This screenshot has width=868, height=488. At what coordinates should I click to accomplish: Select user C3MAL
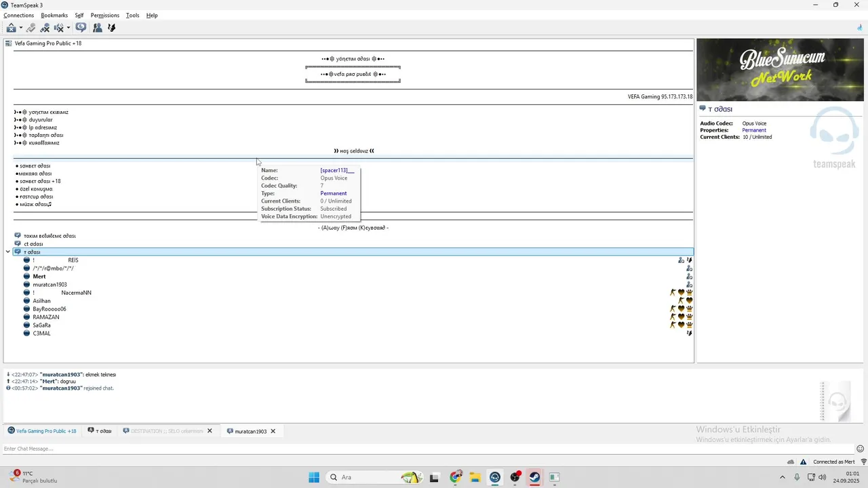[41, 333]
